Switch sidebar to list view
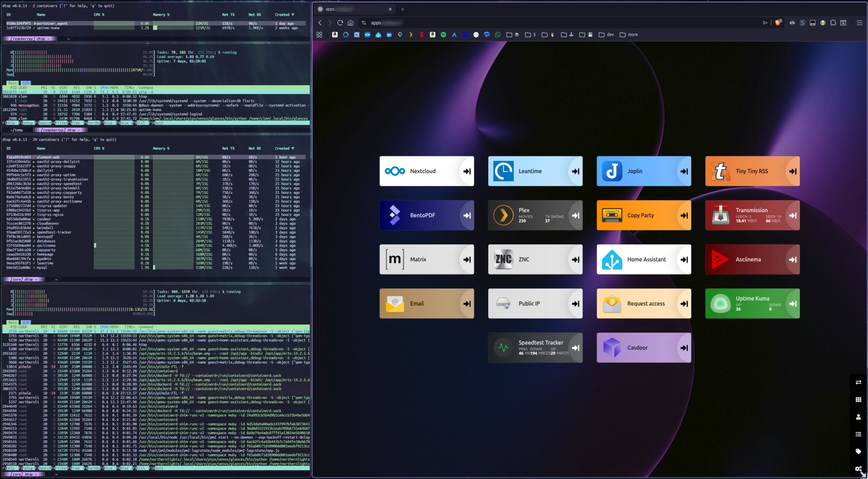868x479 pixels. (858, 434)
